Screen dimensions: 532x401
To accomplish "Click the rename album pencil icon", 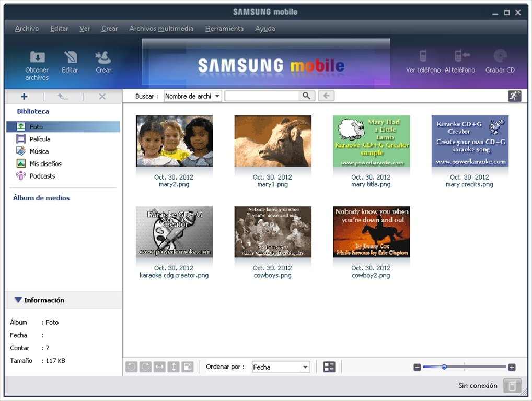I will (x=63, y=97).
